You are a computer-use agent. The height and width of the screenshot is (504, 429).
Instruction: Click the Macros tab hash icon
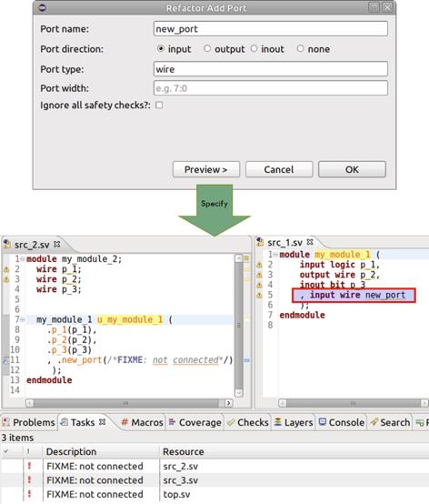(x=125, y=422)
